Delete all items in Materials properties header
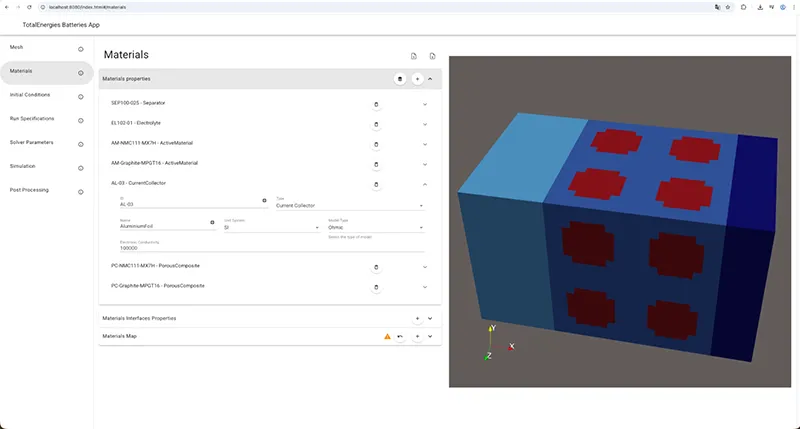Image resolution: width=800 pixels, height=429 pixels. (x=400, y=79)
